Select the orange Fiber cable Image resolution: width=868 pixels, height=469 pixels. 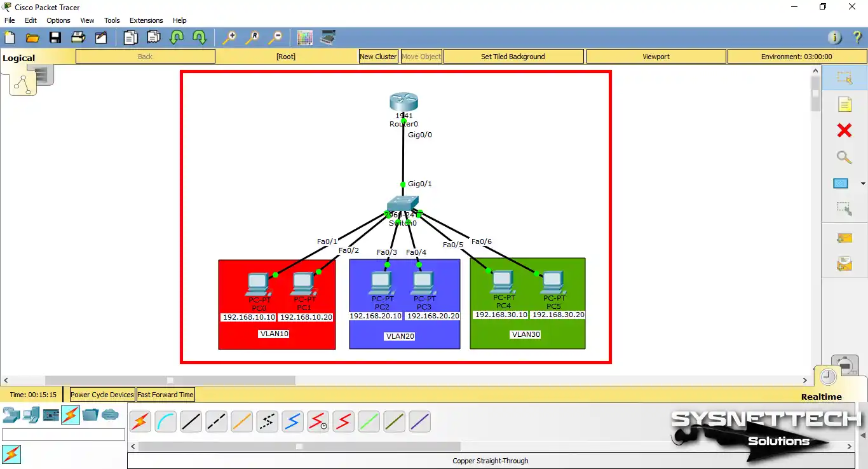click(x=241, y=421)
